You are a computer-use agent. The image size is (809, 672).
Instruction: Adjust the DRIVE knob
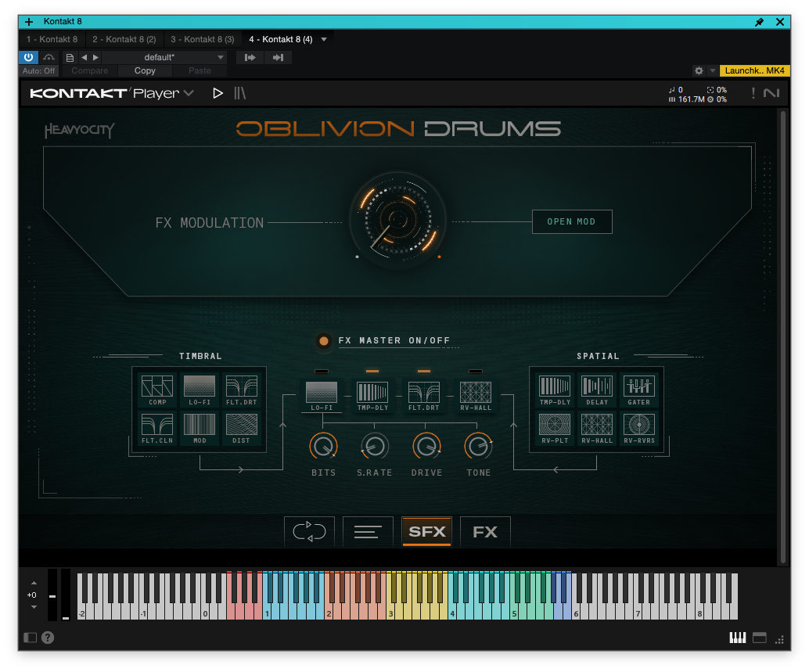click(426, 447)
